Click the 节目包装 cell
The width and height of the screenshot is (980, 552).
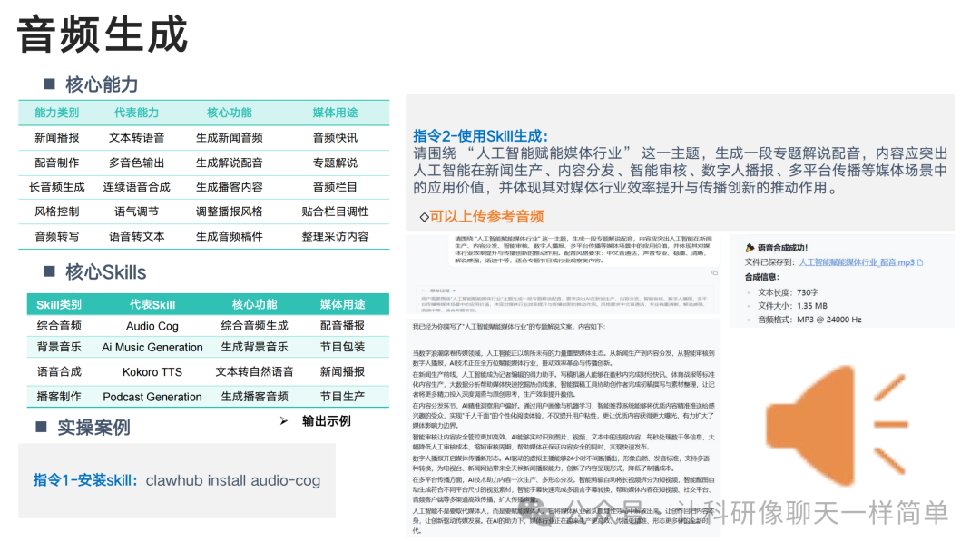click(x=342, y=347)
